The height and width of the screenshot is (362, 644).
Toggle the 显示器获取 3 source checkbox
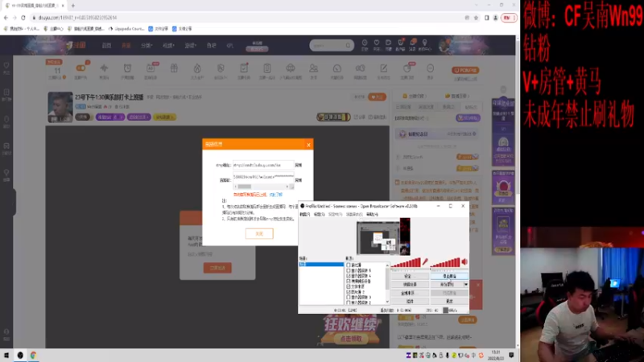click(349, 297)
